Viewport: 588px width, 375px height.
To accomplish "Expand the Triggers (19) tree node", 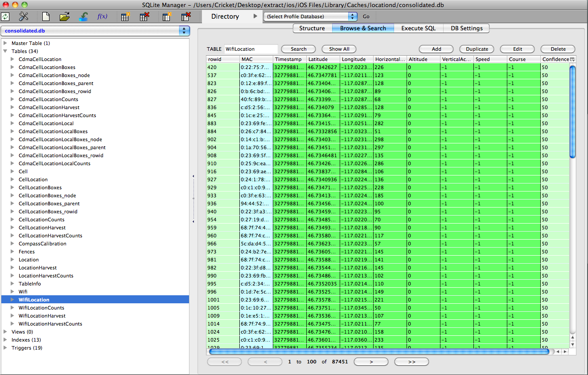I will [x=5, y=348].
